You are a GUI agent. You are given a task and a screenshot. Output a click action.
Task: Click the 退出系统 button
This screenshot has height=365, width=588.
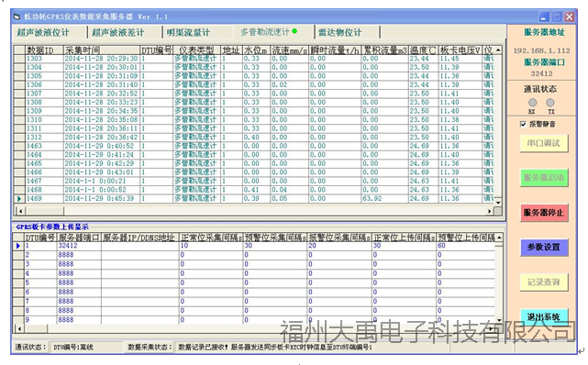pos(544,316)
